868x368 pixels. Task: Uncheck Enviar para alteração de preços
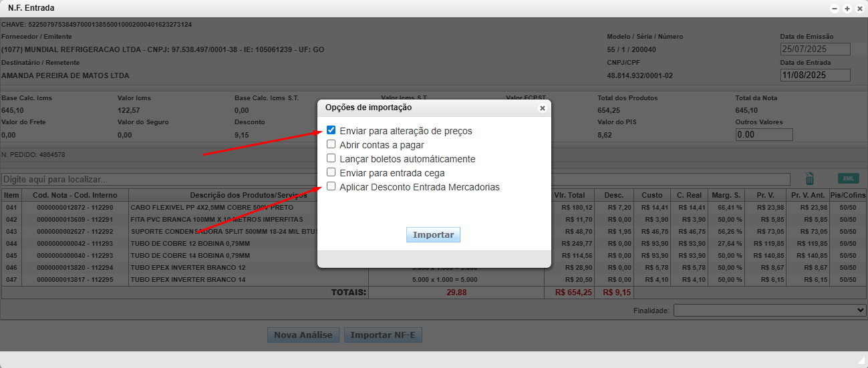point(331,130)
